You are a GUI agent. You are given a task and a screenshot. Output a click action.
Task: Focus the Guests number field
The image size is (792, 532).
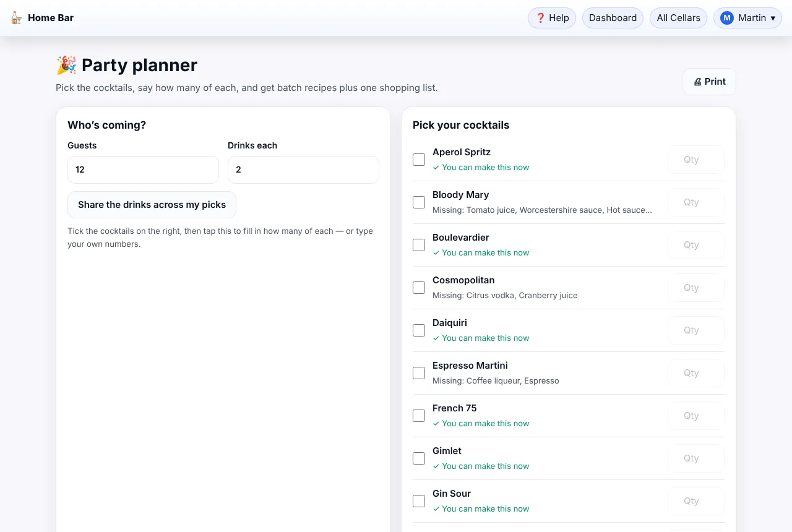point(143,169)
